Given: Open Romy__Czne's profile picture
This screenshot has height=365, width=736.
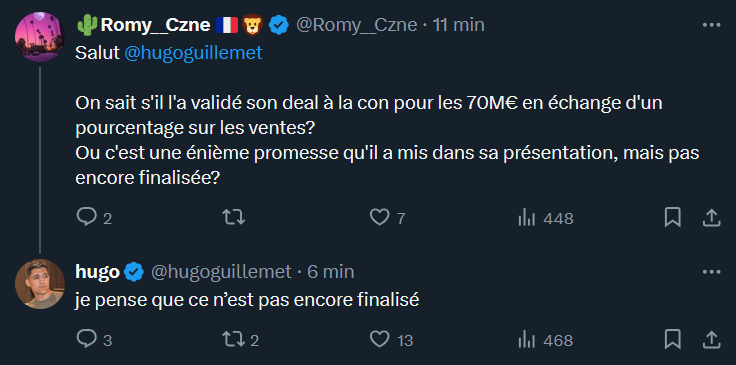Looking at the screenshot, I should (x=39, y=37).
